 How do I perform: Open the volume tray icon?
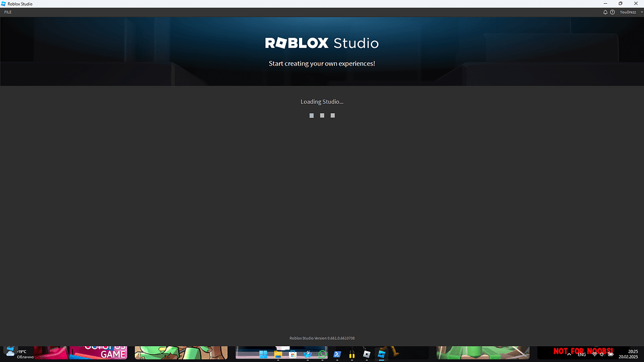click(x=602, y=354)
